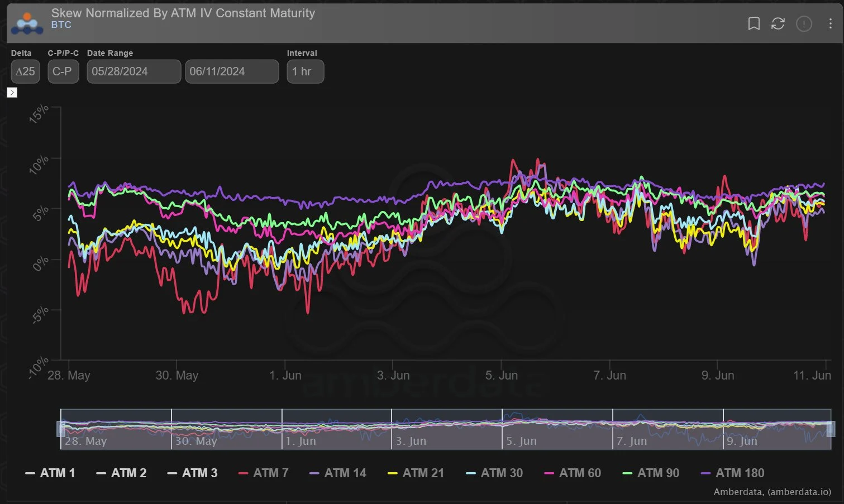Click the left range navigator handle
The height and width of the screenshot is (504, 844).
coord(61,429)
